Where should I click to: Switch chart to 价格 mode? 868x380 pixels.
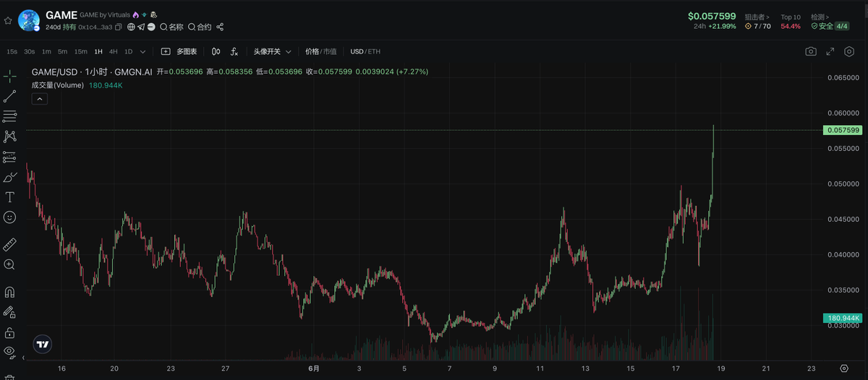(312, 51)
